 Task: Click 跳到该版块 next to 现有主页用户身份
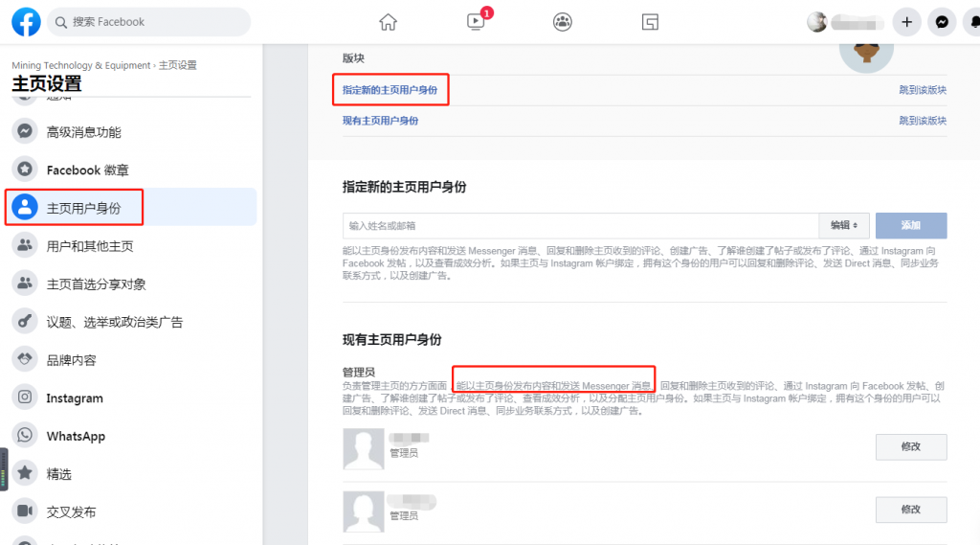pyautogui.click(x=923, y=121)
